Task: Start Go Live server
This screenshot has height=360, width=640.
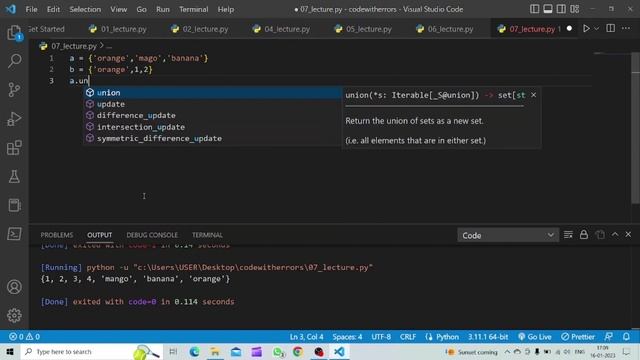Action: [x=535, y=337]
